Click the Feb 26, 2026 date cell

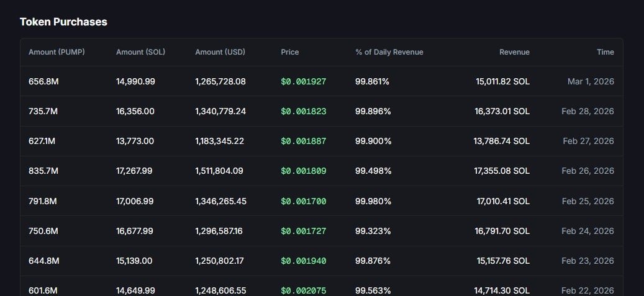click(x=587, y=171)
